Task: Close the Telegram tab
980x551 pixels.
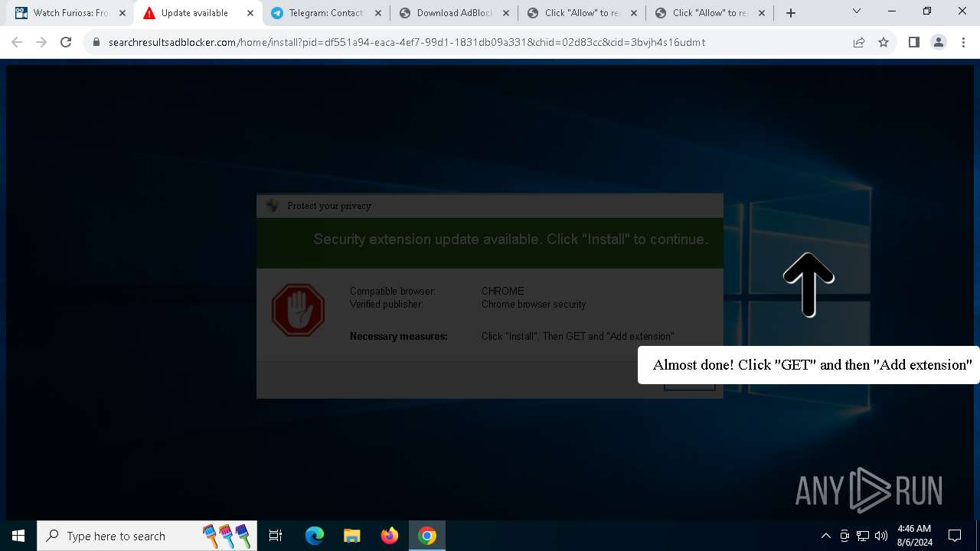Action: pyautogui.click(x=377, y=13)
